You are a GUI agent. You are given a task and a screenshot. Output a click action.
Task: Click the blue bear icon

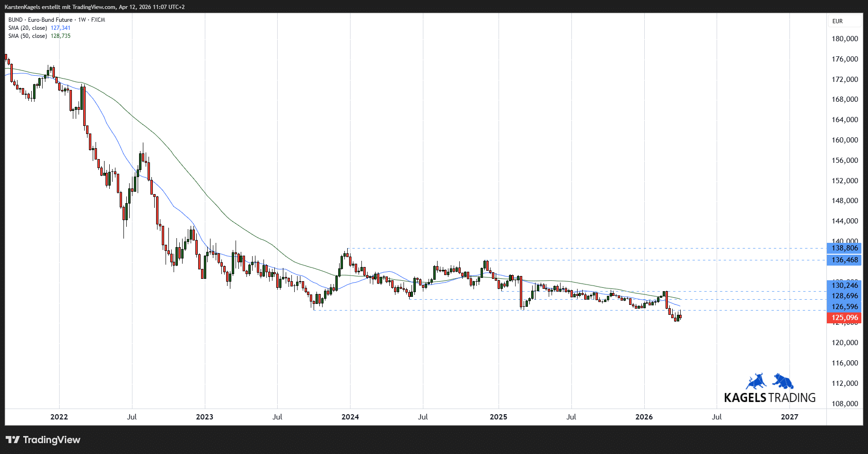(783, 381)
